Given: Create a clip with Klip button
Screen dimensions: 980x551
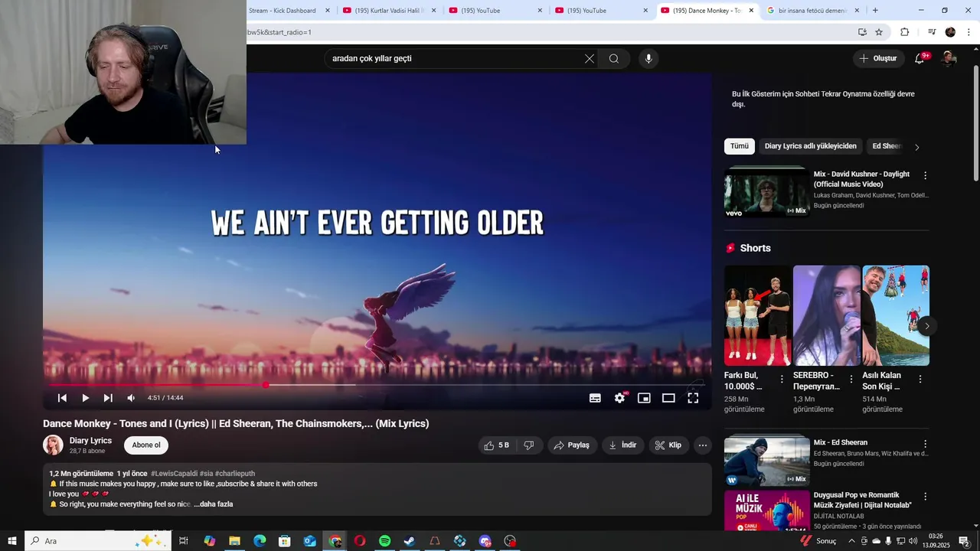Looking at the screenshot, I should pyautogui.click(x=668, y=445).
